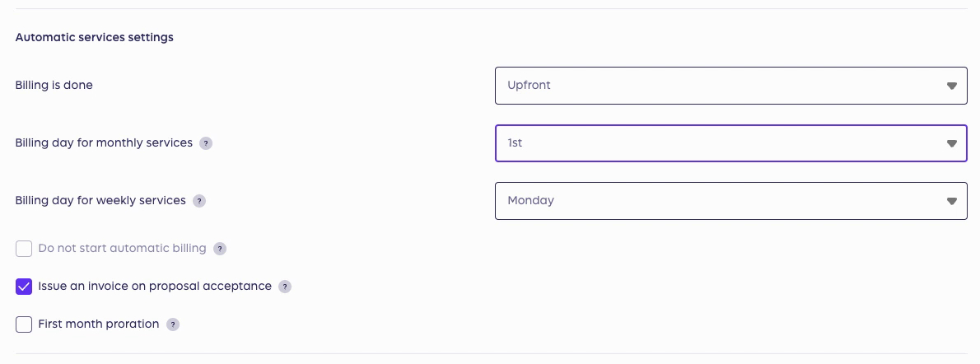Open help tooltip for monthly billing day
This screenshot has width=980, height=364.
[206, 143]
